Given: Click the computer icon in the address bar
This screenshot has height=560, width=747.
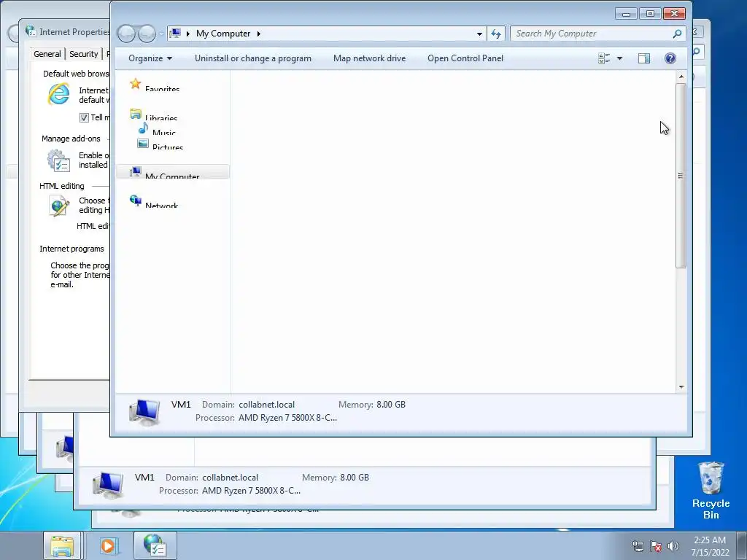Looking at the screenshot, I should coord(175,34).
